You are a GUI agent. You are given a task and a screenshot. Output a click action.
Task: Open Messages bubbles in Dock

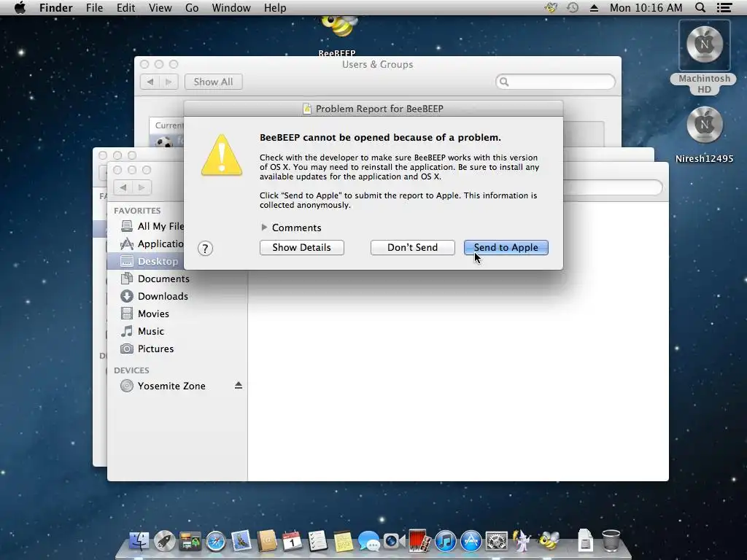tap(368, 542)
